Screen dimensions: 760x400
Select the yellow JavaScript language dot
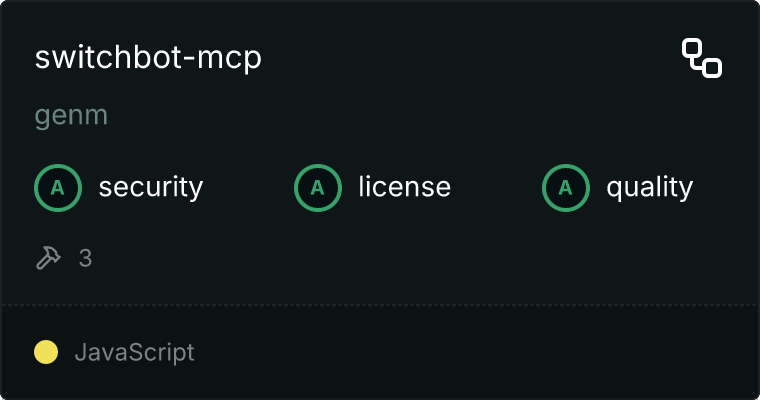46,352
